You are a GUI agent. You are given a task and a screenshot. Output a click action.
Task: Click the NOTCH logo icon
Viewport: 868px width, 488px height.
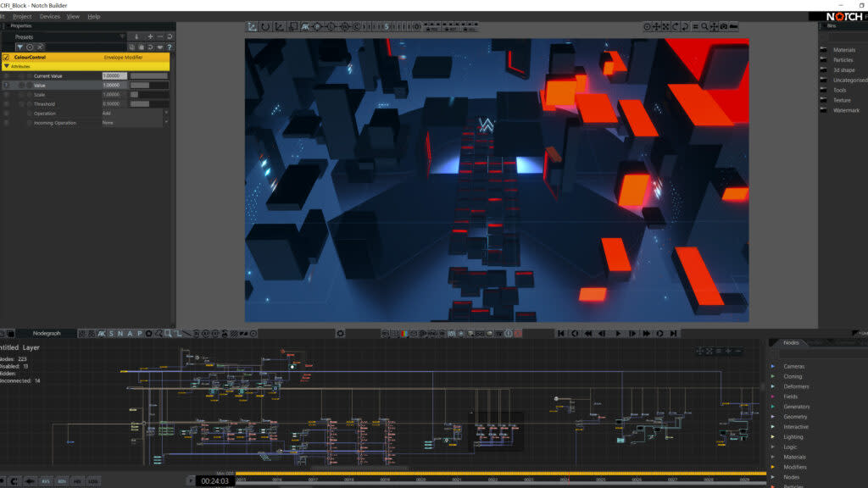pyautogui.click(x=843, y=16)
